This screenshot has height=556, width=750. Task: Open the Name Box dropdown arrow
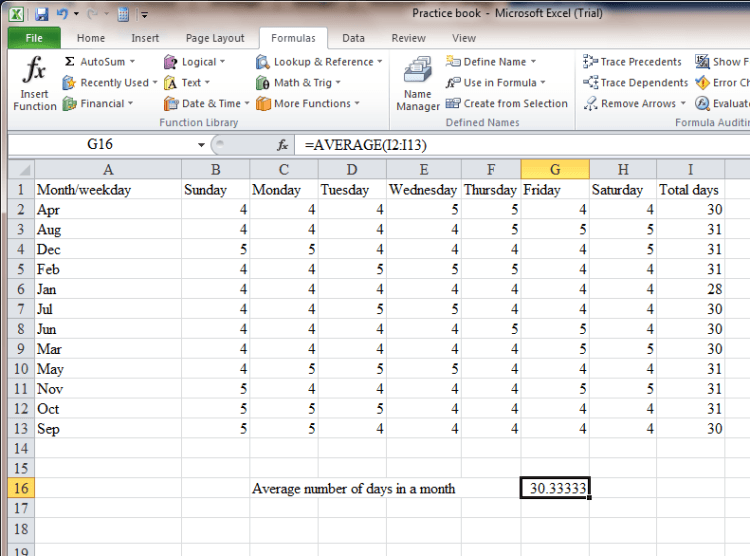tap(201, 145)
